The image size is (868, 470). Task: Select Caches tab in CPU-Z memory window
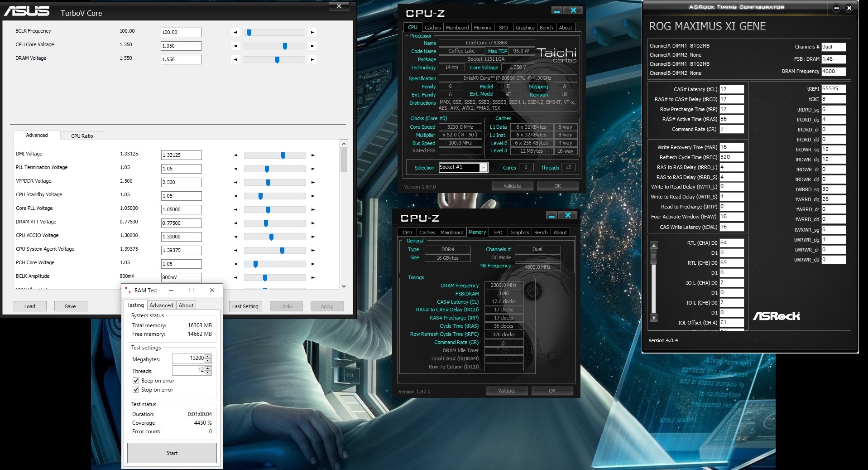(427, 233)
